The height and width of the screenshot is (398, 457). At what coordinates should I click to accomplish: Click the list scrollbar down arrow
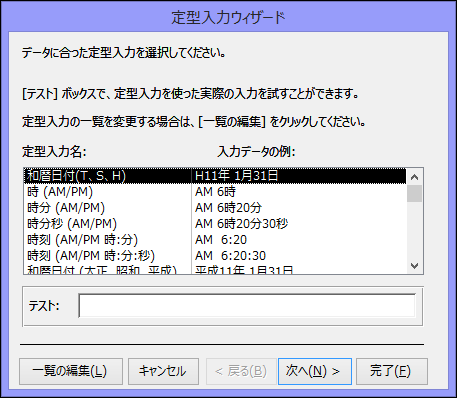(414, 266)
